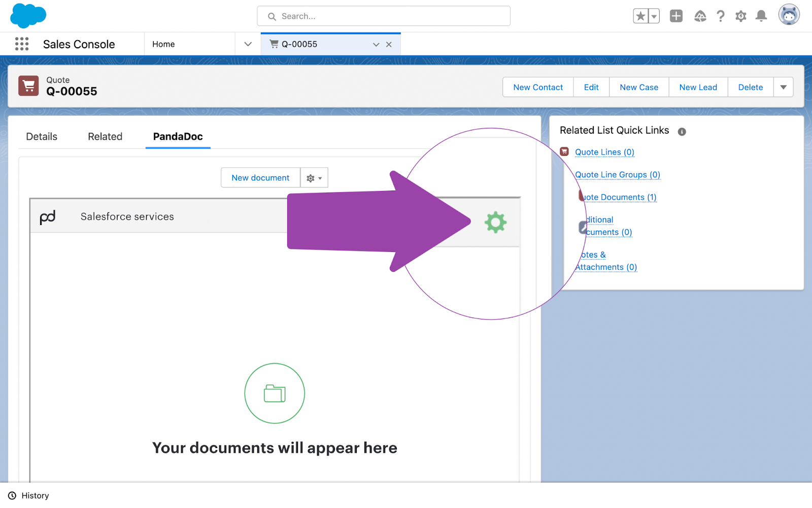Open Quote Lines (0) link
Viewport: 812px width, 508px height.
604,152
